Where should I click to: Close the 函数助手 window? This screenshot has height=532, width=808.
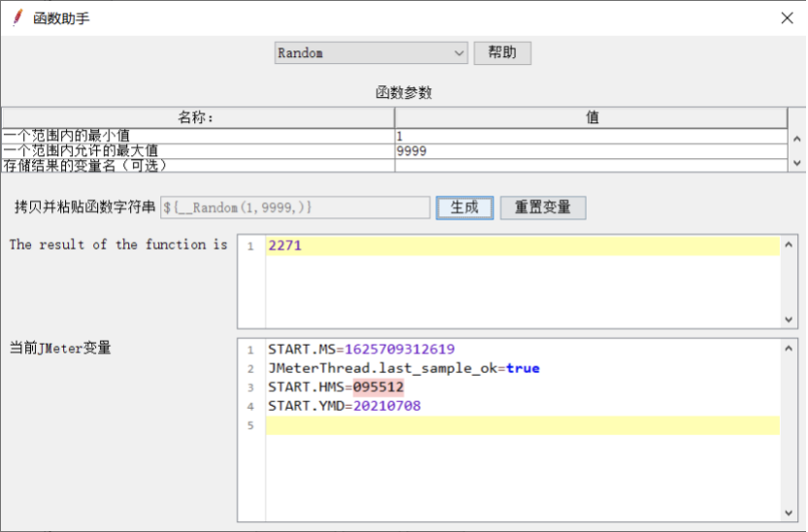pyautogui.click(x=787, y=18)
